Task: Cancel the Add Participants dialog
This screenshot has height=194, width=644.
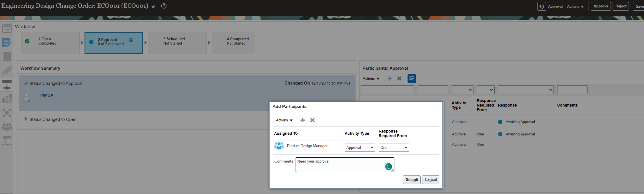Action: click(x=430, y=179)
